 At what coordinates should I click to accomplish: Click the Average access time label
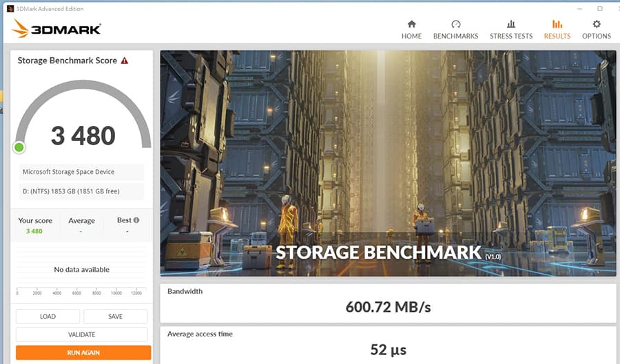[x=200, y=334]
